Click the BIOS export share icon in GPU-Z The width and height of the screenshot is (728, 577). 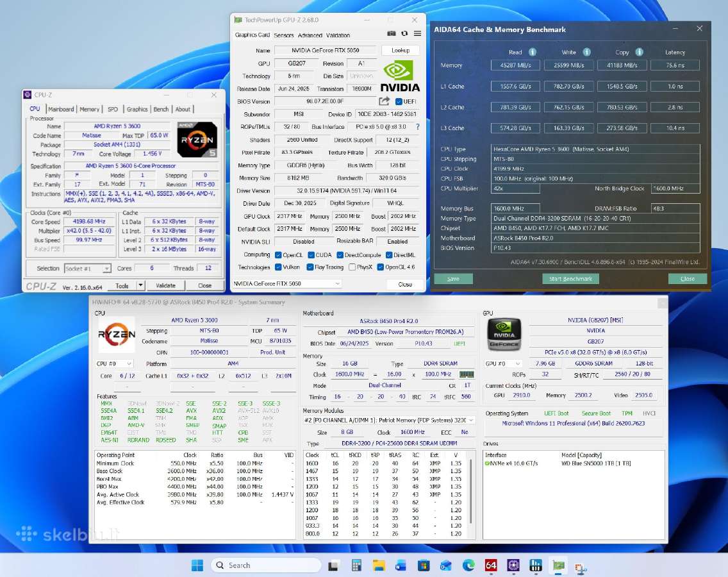384,101
